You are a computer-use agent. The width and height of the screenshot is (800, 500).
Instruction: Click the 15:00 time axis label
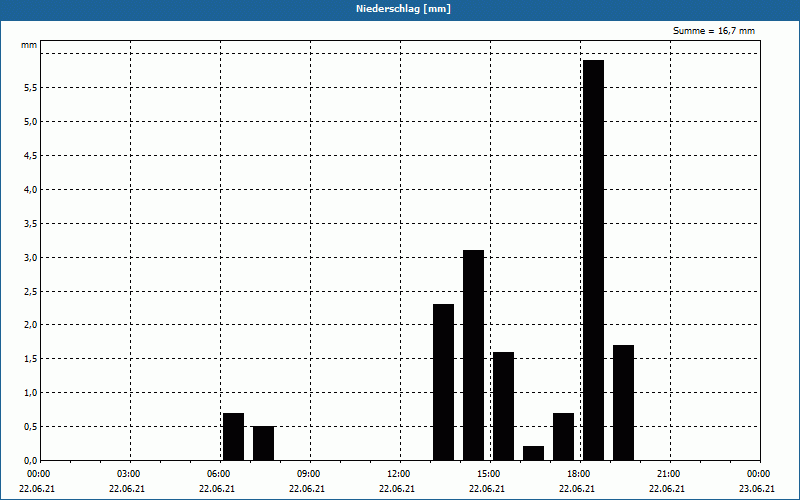pyautogui.click(x=488, y=474)
